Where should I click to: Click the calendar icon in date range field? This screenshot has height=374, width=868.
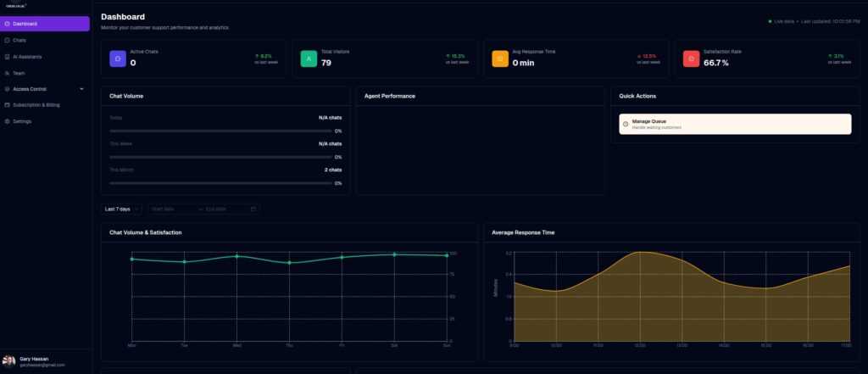coord(253,209)
